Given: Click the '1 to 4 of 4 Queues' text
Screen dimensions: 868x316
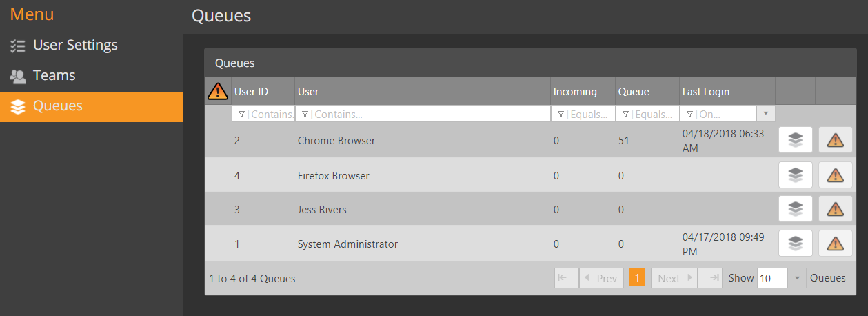Looking at the screenshot, I should (x=252, y=279).
